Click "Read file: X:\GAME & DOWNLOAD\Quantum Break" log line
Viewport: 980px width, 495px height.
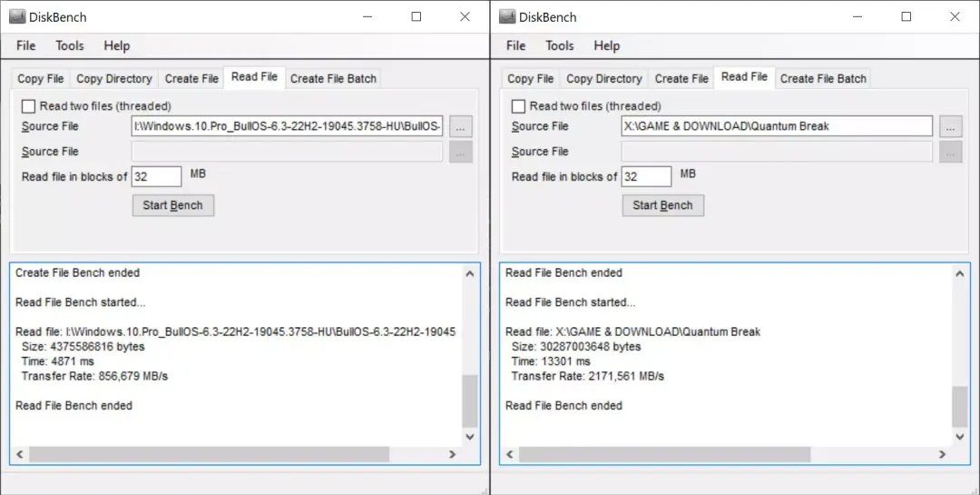tap(632, 332)
